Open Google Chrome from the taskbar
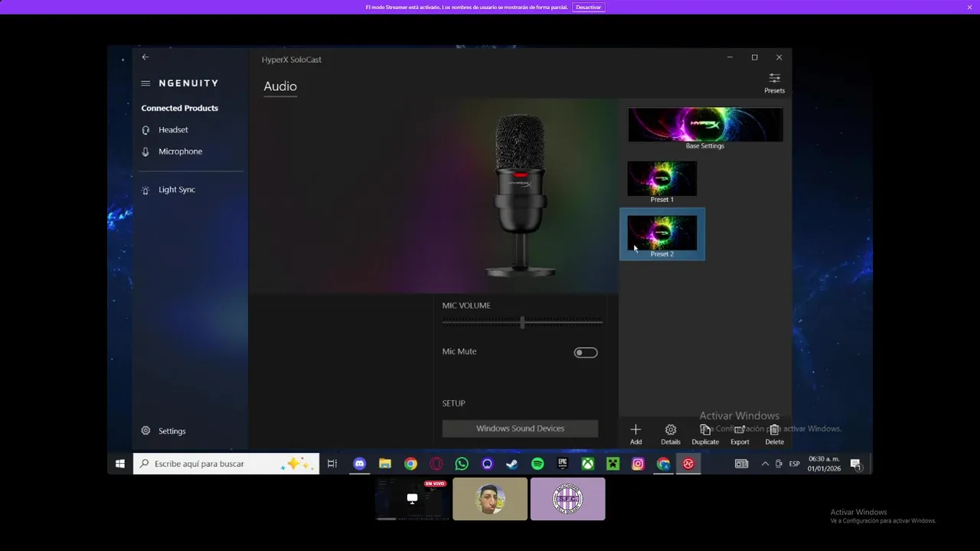 411,464
